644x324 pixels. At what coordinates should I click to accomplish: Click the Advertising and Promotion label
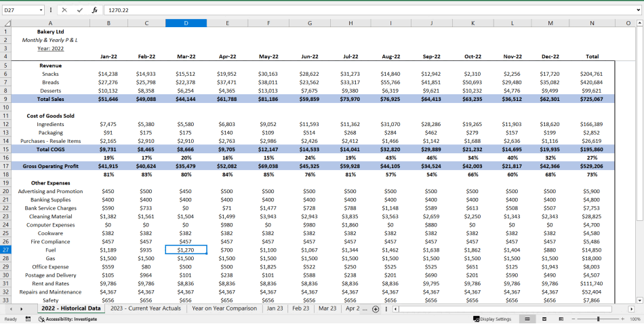tap(51, 191)
